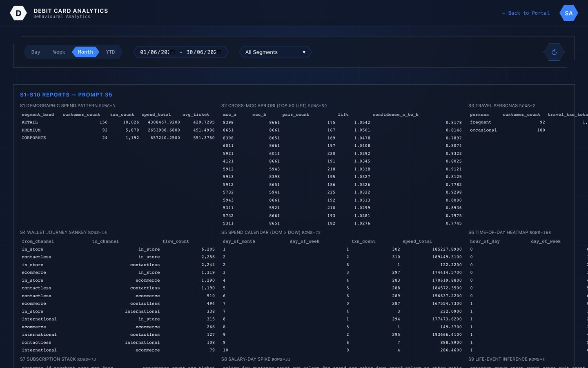The width and height of the screenshot is (588, 368).
Task: Click the confidence_a_to_b column header
Action: [x=395, y=114]
